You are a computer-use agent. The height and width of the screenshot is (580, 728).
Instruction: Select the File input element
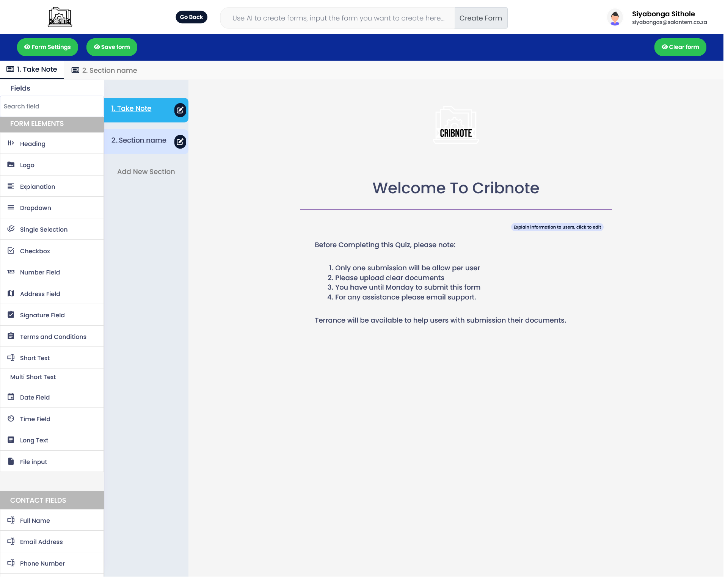33,462
